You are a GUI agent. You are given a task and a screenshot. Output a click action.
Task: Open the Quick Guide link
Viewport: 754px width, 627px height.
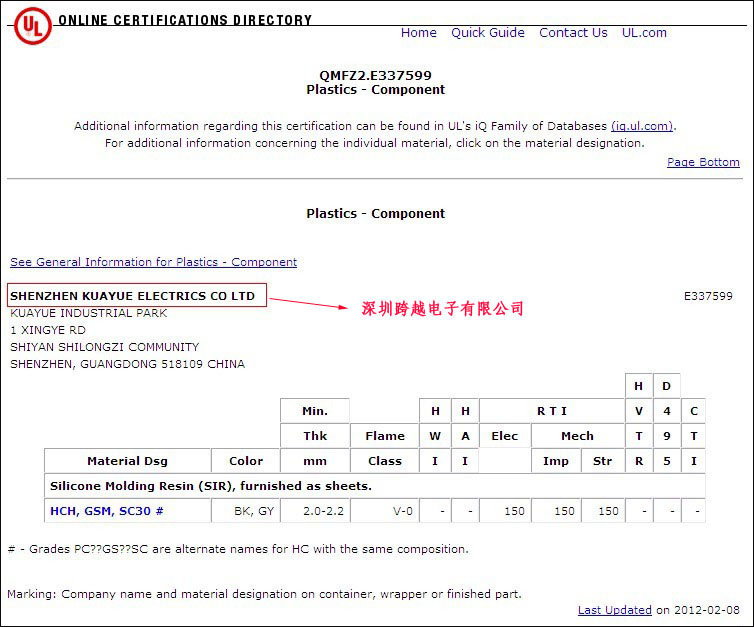[488, 33]
